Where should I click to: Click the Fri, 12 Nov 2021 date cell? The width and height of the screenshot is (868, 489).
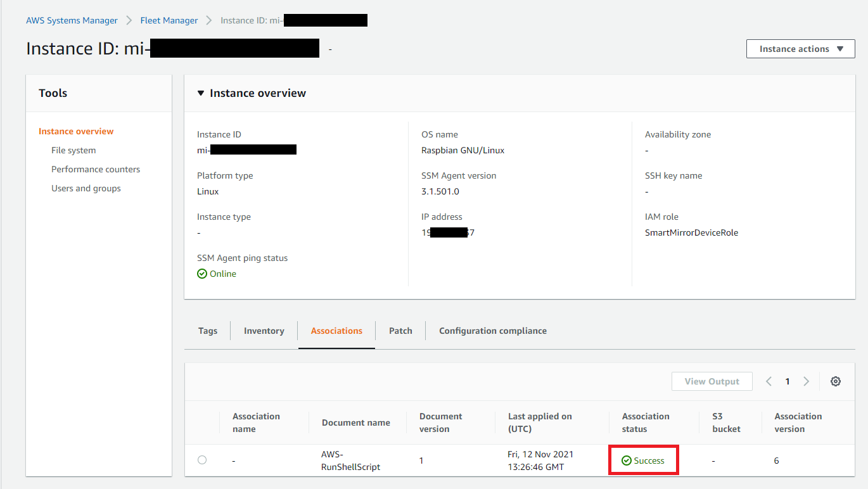[540, 460]
